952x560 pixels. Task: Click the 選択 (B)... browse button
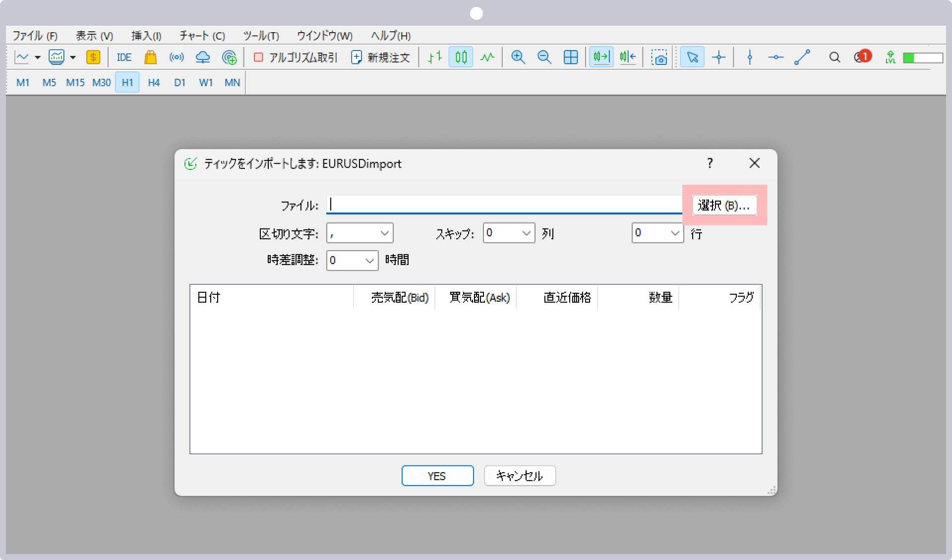click(724, 205)
